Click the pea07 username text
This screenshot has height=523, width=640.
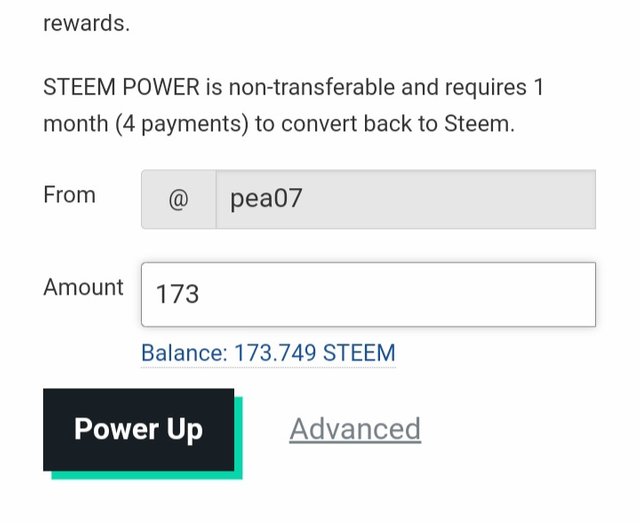point(266,199)
